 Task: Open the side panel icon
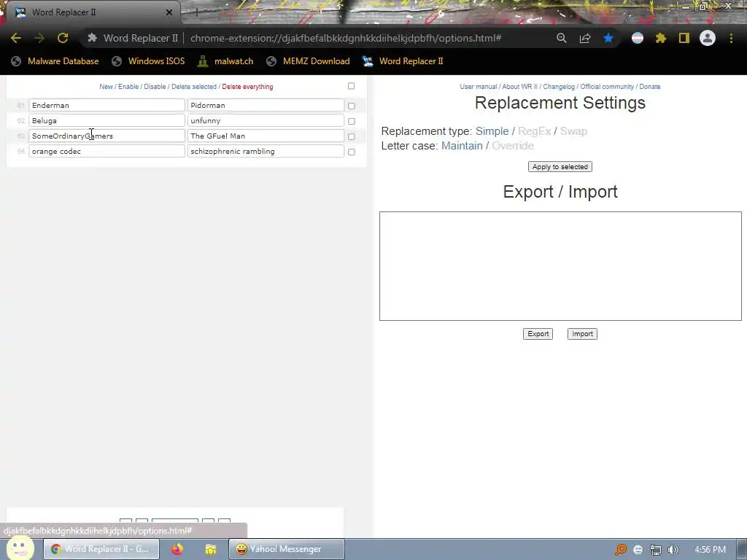click(684, 38)
